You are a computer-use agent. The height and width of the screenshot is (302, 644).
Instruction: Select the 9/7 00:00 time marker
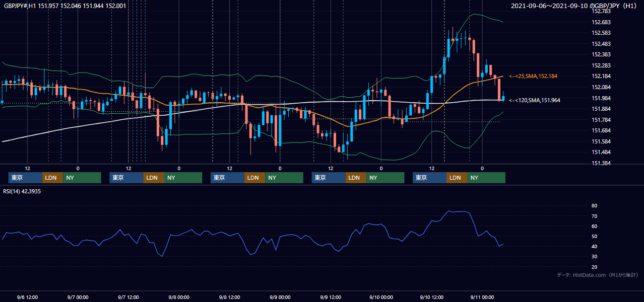coord(78,297)
